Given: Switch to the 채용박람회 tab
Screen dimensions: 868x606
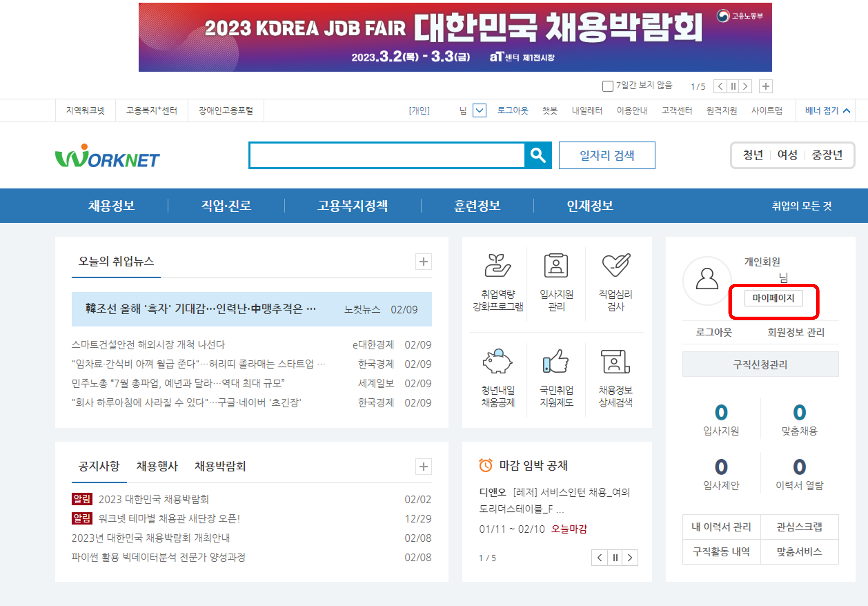Looking at the screenshot, I should pos(220,466).
